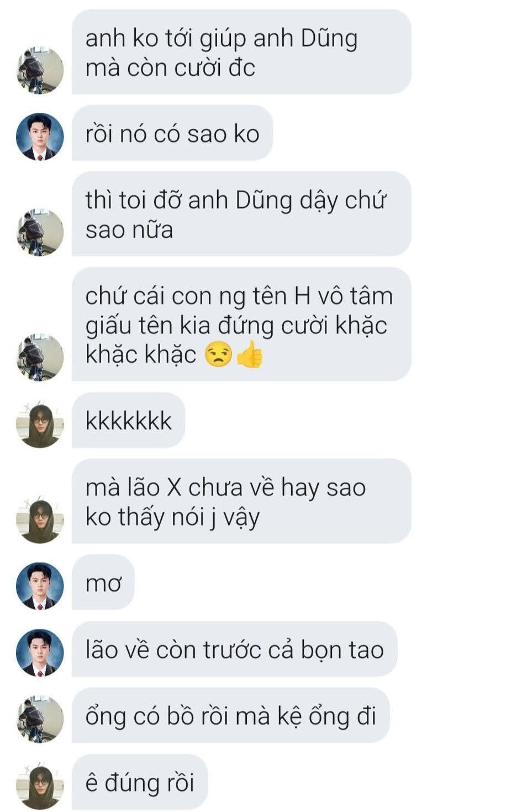Tap the avatar beside 'rồi nó có sao ko'
The width and height of the screenshot is (522, 812).
[40, 137]
